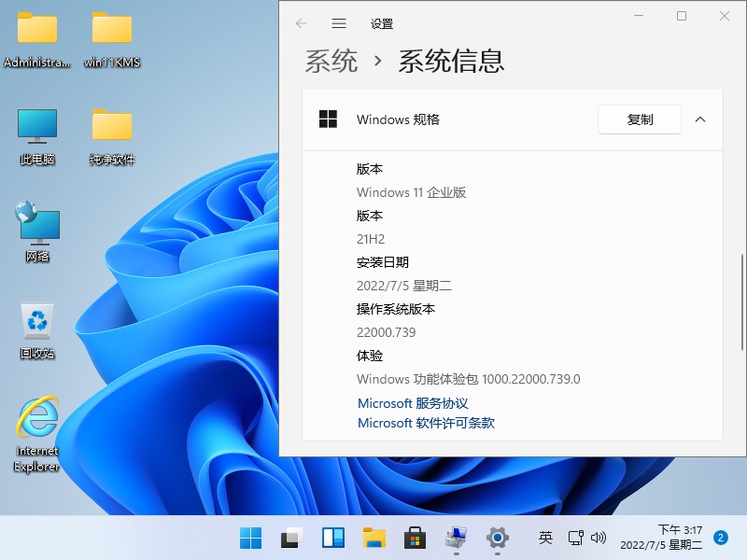Screen dimensions: 747x560
Task: Open the Windows Start menu
Action: click(x=251, y=538)
